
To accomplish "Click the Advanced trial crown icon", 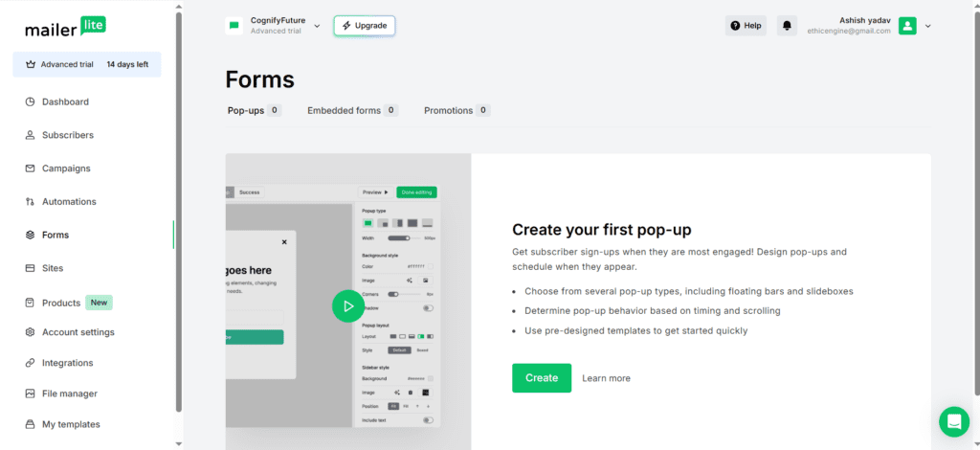I will [31, 64].
